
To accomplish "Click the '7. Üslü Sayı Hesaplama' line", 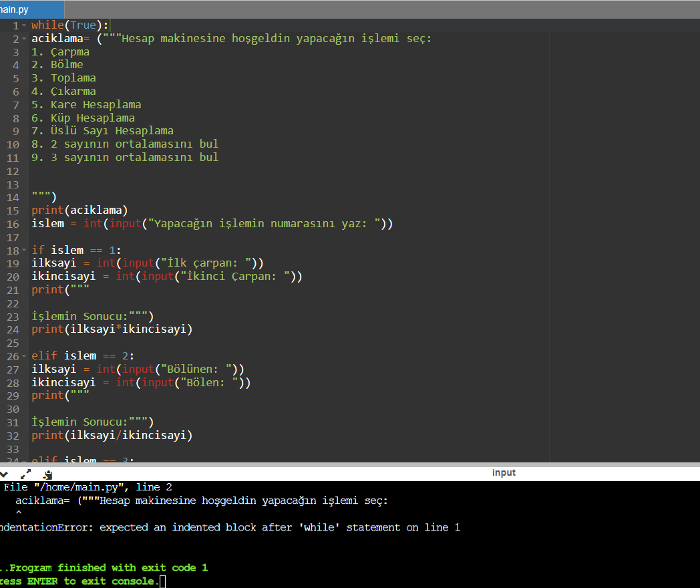I will pyautogui.click(x=102, y=131).
